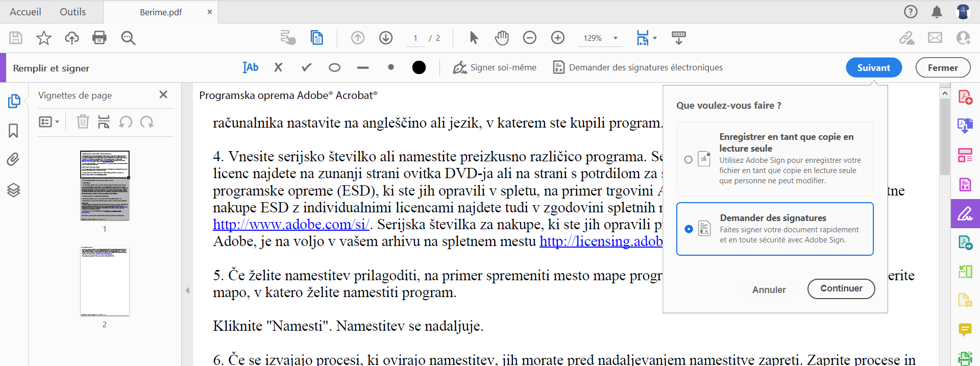This screenshot has height=366, width=980.
Task: Open the read mode keyboard icon
Action: point(679,38)
